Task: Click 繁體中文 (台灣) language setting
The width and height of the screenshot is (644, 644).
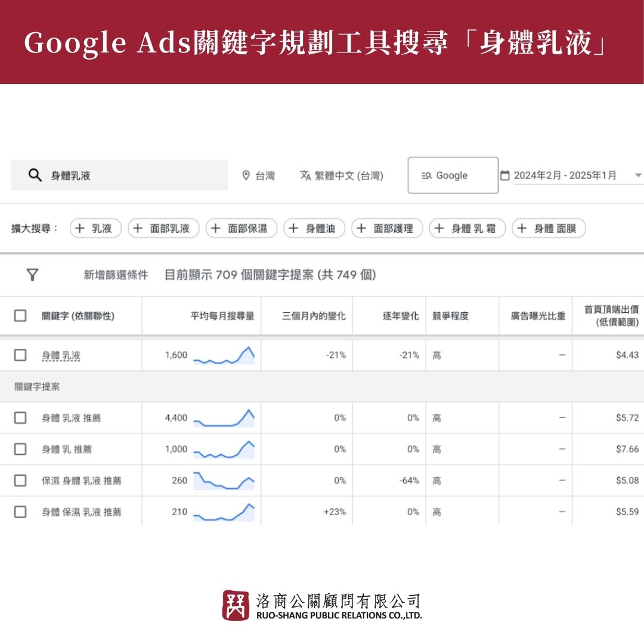Action: [x=341, y=175]
